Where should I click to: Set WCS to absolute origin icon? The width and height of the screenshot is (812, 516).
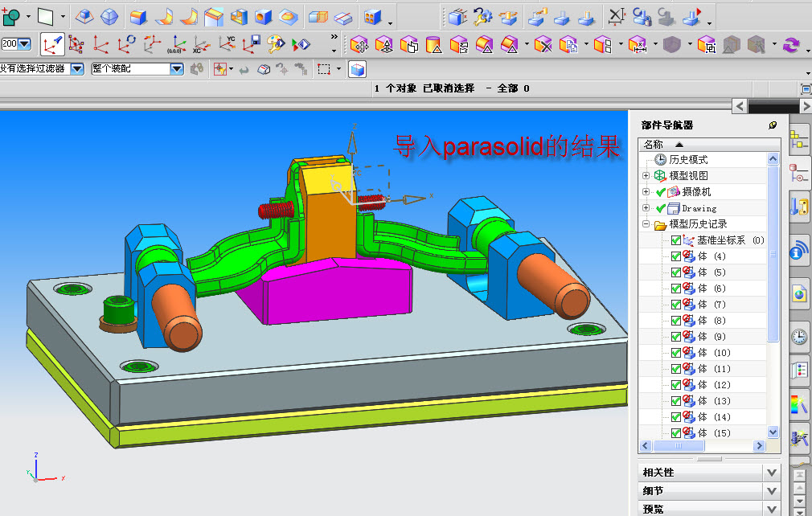177,44
